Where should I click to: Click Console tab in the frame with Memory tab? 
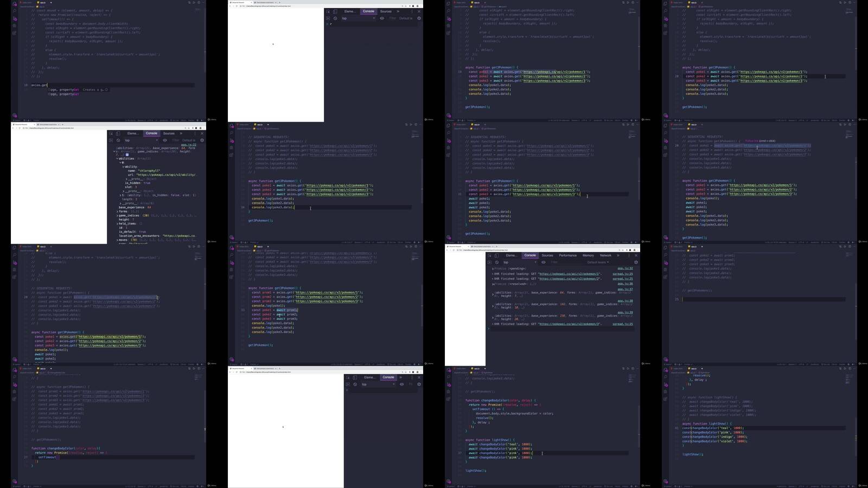point(530,255)
